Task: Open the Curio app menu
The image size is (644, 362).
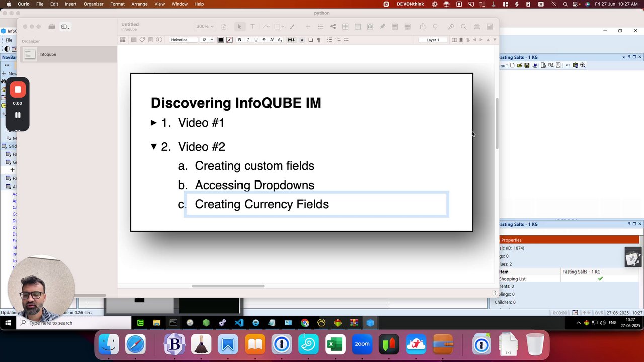Action: [x=24, y=4]
